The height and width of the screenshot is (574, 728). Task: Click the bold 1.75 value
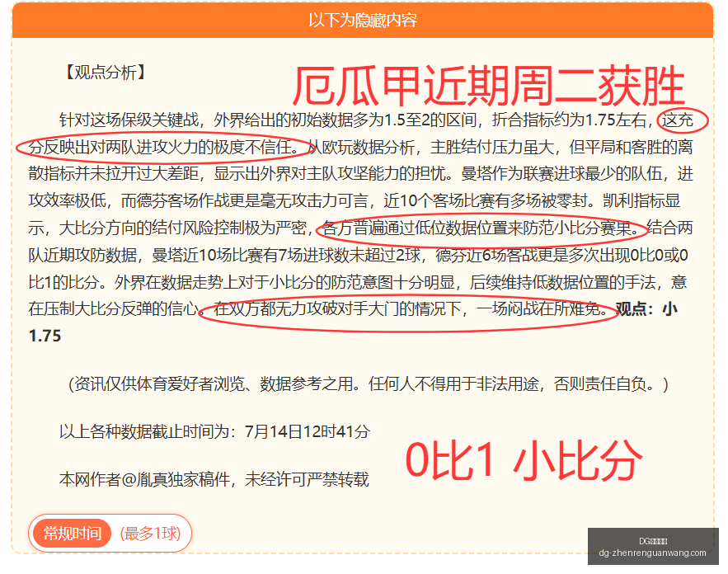[x=45, y=336]
